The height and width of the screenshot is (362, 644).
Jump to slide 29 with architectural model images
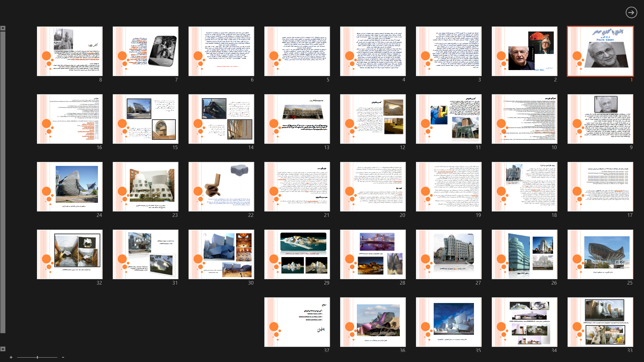297,254
